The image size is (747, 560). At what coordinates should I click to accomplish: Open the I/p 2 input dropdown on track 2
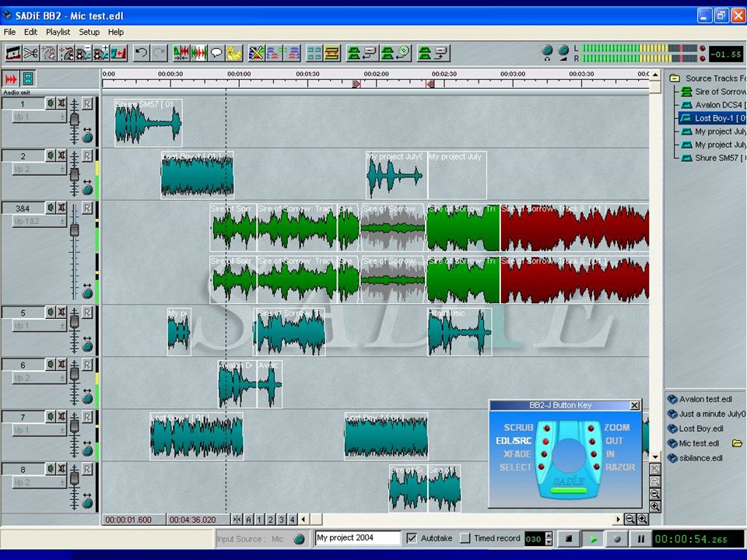[x=39, y=170]
